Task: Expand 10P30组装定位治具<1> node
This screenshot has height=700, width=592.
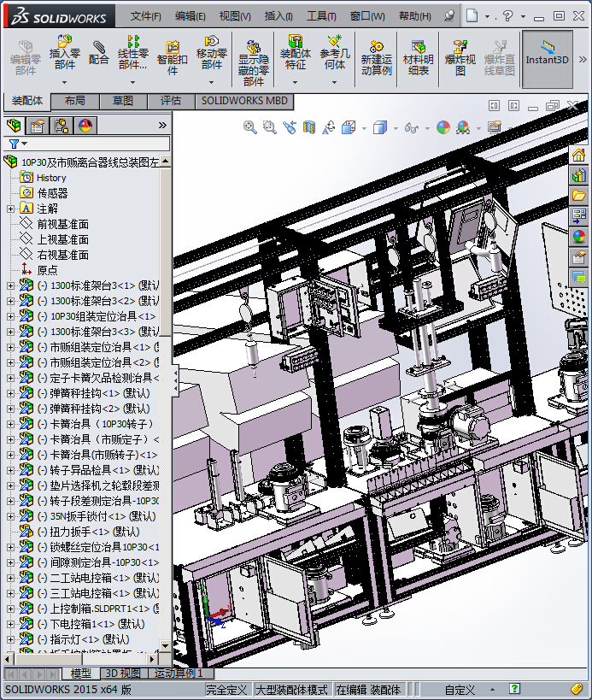Action: [x=10, y=316]
